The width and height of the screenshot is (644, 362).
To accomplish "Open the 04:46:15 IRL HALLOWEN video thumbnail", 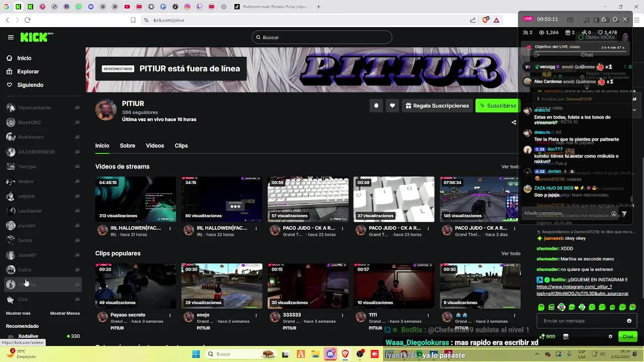I will (135, 199).
